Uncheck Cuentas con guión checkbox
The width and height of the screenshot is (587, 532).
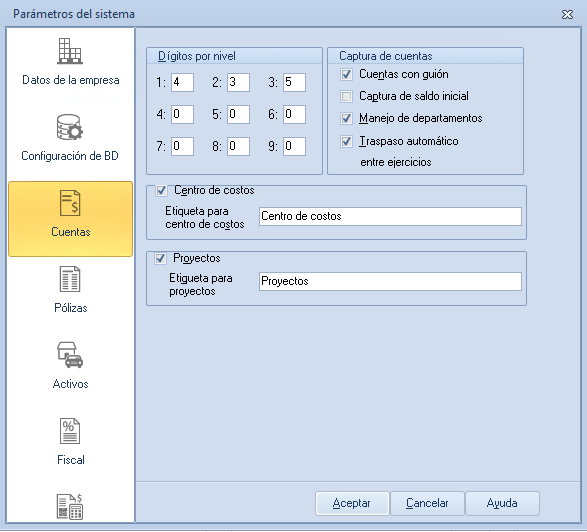[x=346, y=75]
